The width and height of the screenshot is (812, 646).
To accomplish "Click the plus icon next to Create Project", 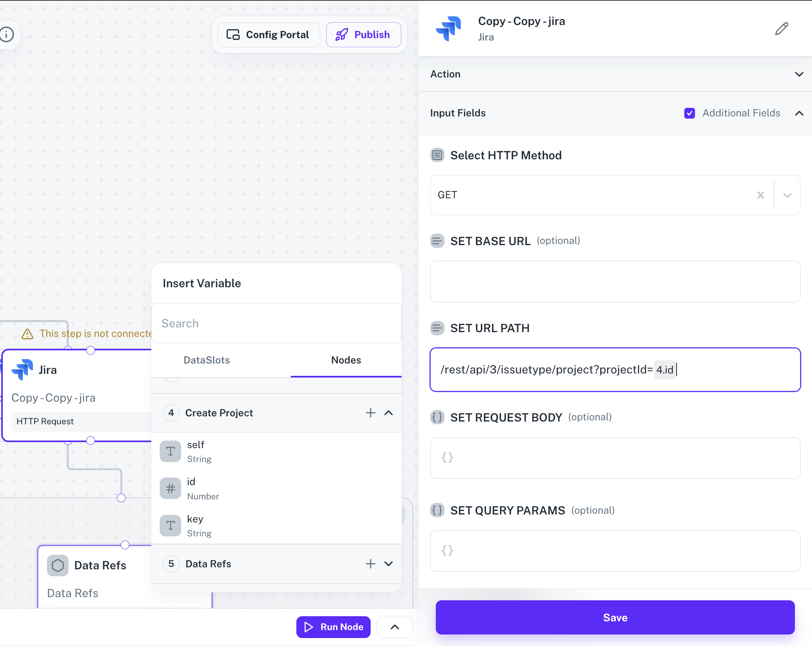I will tap(370, 413).
